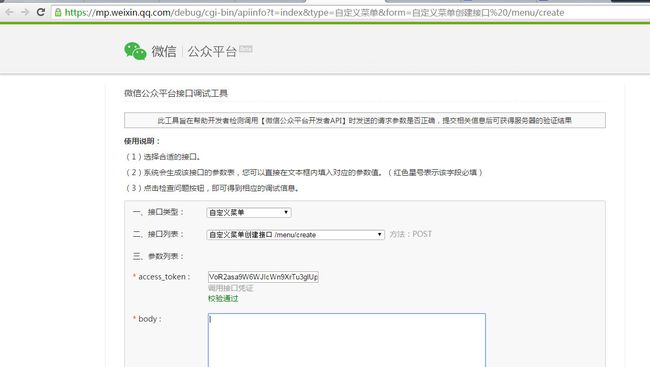Click instruction line （1）选择合适的接口
The height and width of the screenshot is (367, 650).
(x=163, y=157)
